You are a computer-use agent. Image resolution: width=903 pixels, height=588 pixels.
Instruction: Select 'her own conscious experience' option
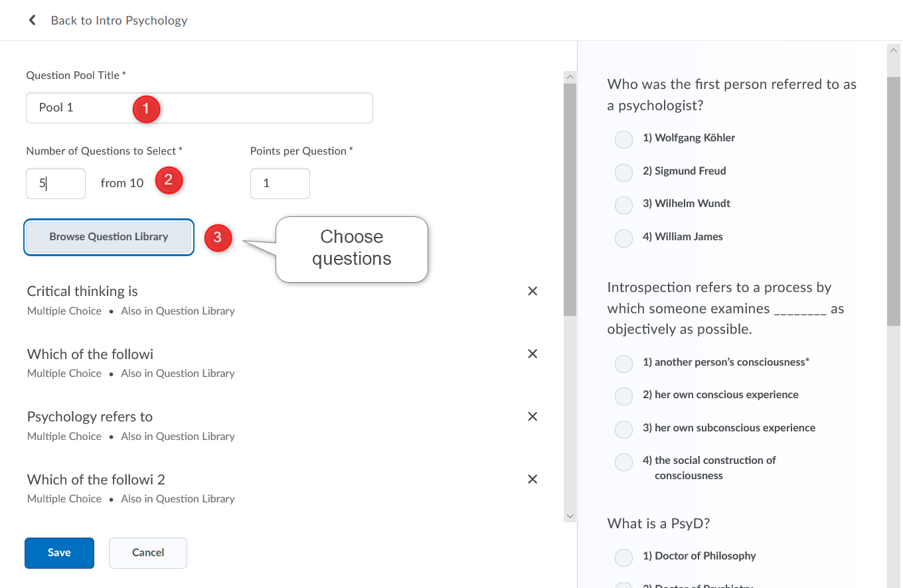click(x=623, y=396)
